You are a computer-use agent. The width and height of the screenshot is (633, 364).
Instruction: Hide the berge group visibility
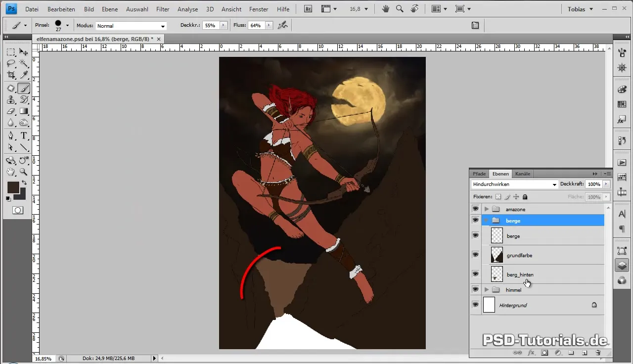coord(475,220)
